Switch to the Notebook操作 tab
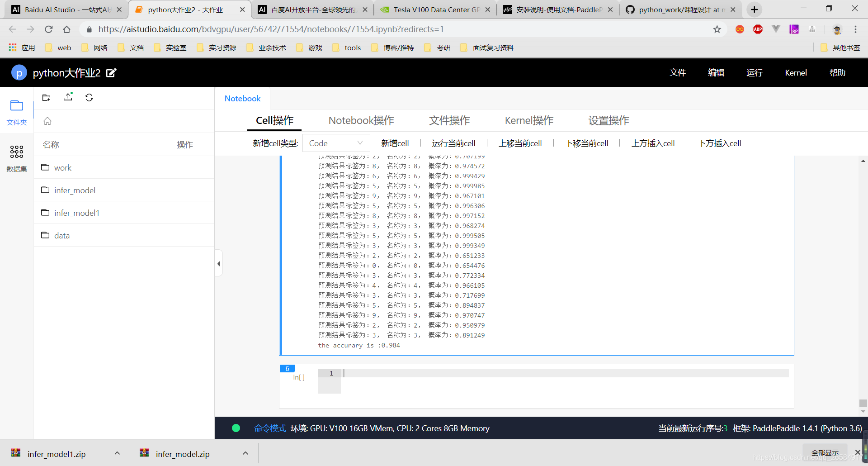 click(x=361, y=120)
